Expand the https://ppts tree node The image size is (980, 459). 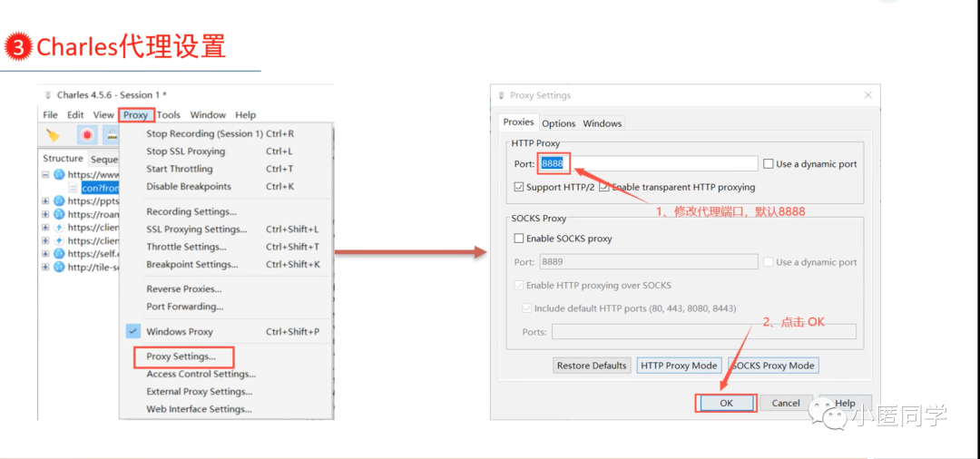(45, 201)
